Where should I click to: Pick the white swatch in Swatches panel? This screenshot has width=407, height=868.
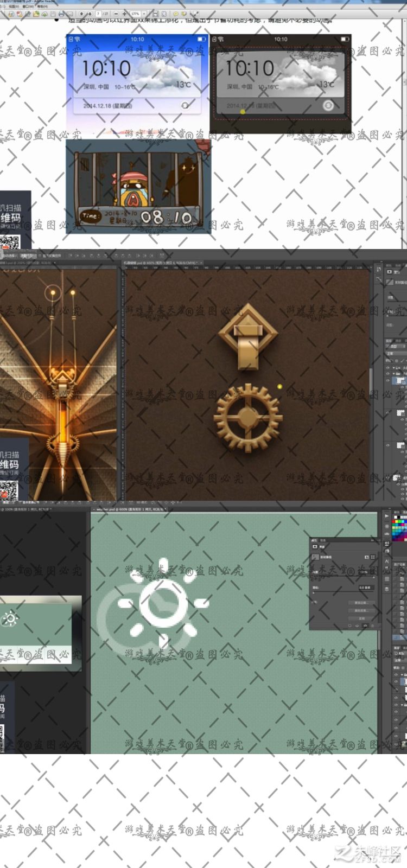[x=396, y=517]
